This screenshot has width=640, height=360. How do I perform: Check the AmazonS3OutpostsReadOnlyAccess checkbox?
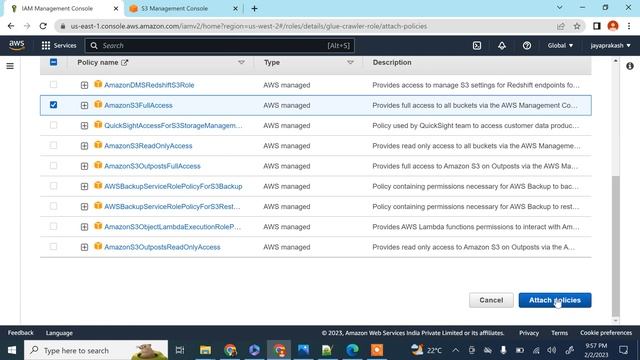pos(53,247)
